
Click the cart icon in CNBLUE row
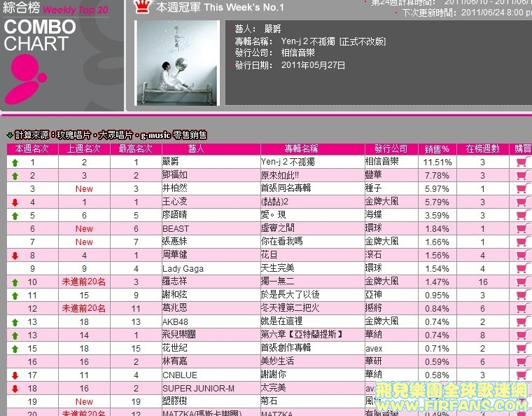point(522,375)
